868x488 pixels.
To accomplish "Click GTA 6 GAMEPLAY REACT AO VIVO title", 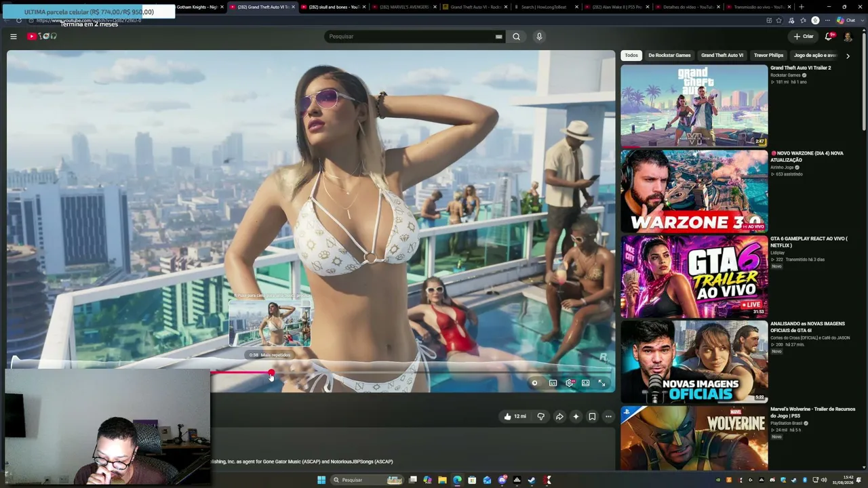I will tap(809, 242).
